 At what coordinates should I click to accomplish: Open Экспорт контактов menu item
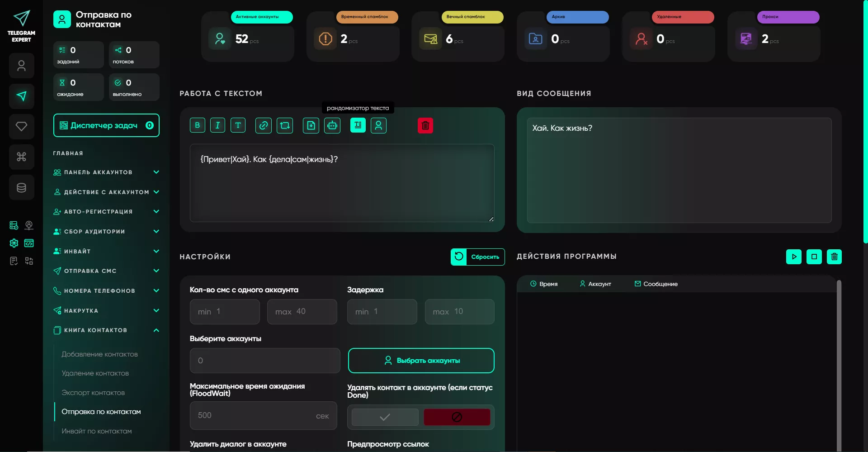pos(93,393)
